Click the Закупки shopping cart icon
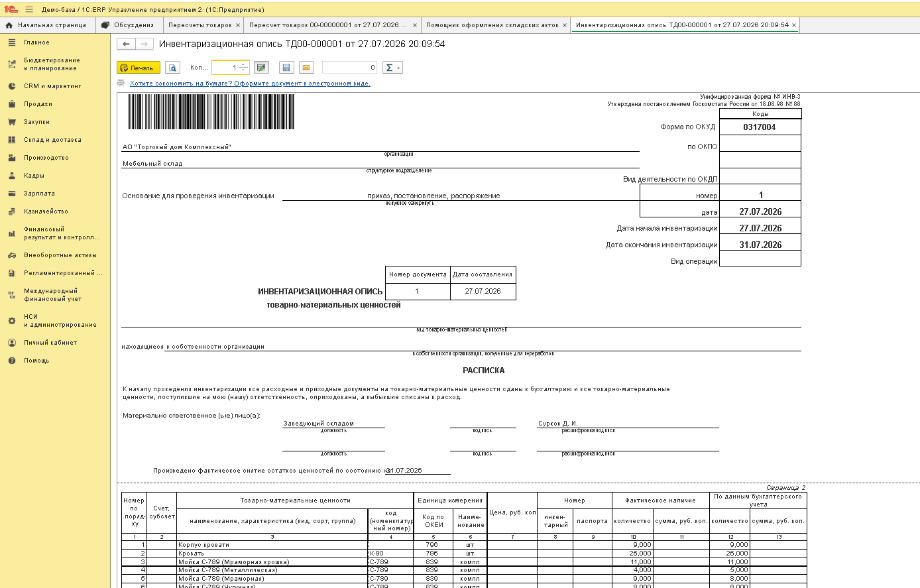Image resolution: width=920 pixels, height=588 pixels. click(x=11, y=122)
